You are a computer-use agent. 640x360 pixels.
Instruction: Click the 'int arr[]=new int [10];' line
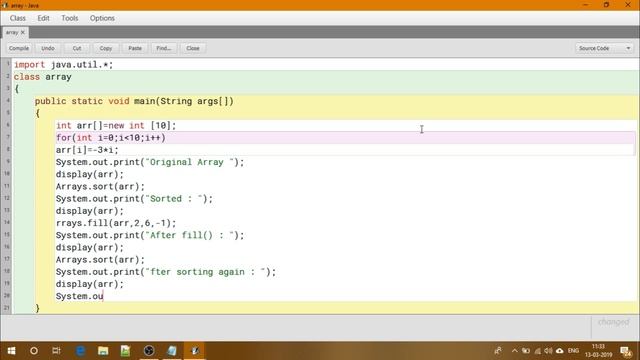click(116, 126)
